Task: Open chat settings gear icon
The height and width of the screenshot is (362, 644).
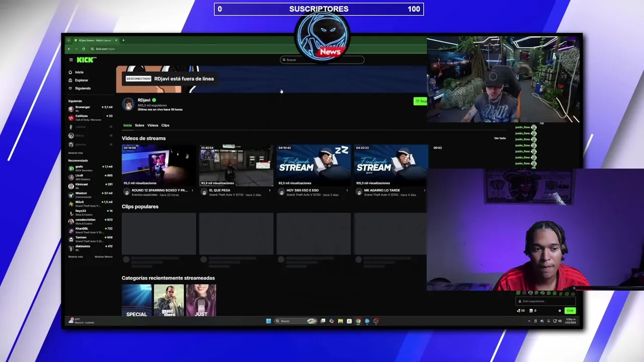Action: (x=559, y=311)
